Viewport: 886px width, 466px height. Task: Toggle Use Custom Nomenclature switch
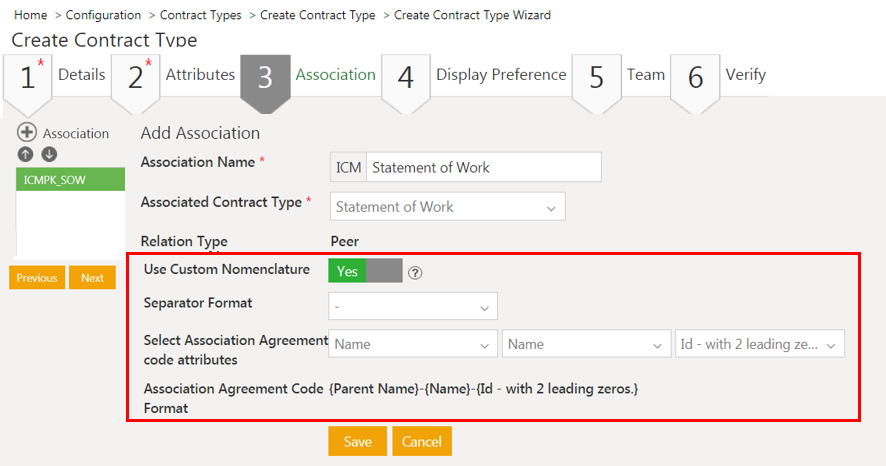[x=365, y=271]
